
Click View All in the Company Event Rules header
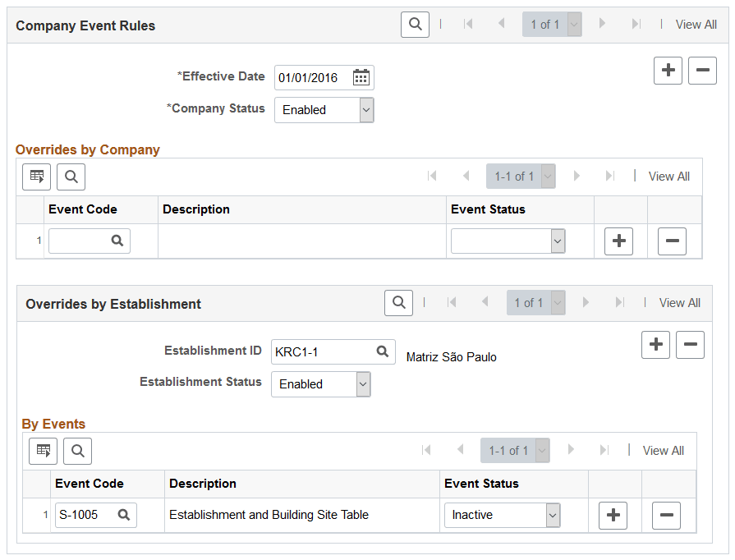(696, 24)
